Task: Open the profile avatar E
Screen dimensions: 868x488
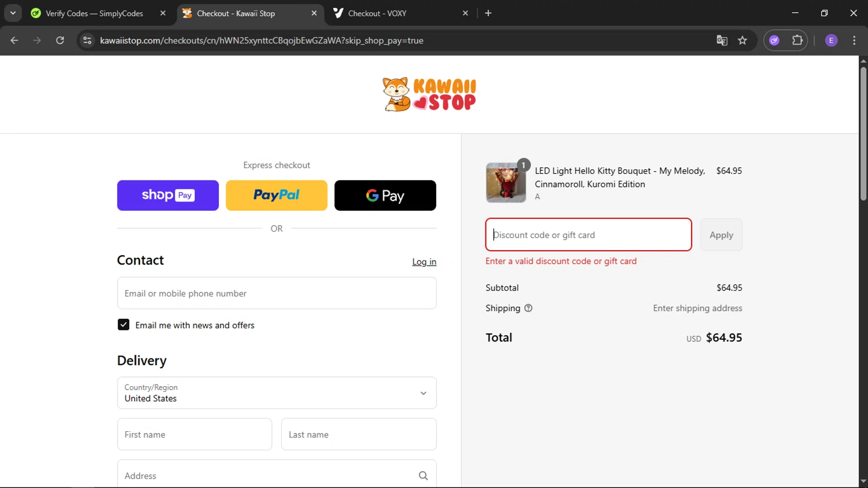Action: click(x=831, y=41)
